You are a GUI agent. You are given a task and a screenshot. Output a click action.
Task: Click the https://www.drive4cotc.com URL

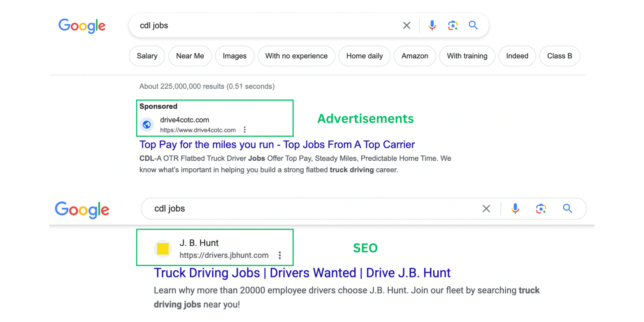click(x=198, y=130)
